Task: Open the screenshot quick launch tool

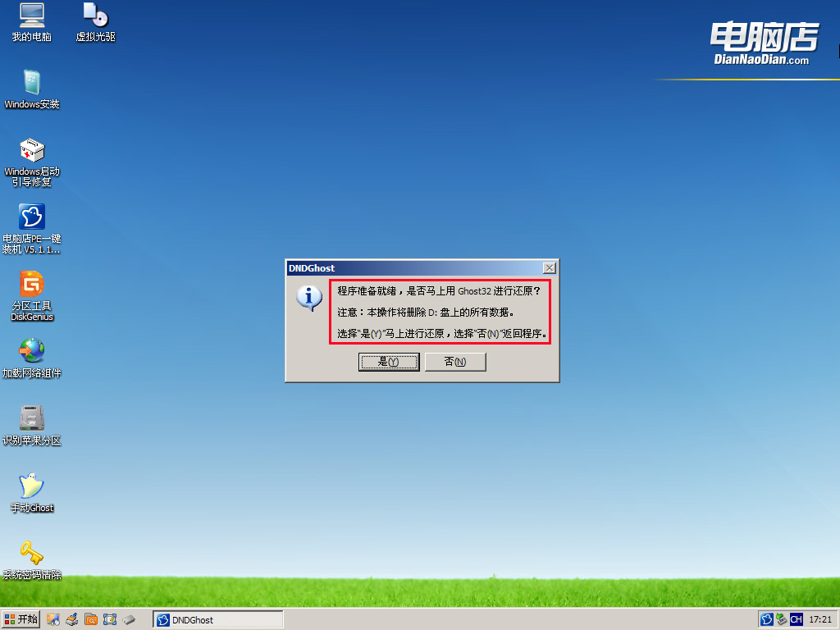Action: [109, 619]
